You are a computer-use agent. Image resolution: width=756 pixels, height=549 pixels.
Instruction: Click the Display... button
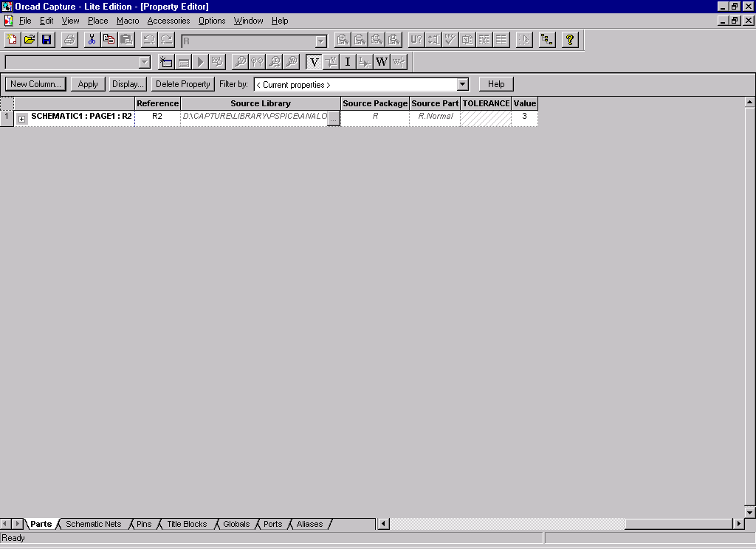(x=127, y=84)
